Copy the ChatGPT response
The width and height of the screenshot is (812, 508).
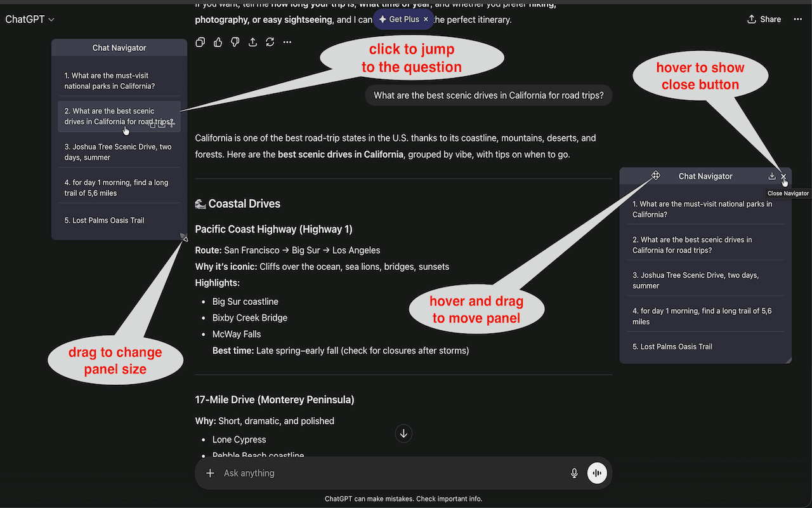click(x=200, y=41)
